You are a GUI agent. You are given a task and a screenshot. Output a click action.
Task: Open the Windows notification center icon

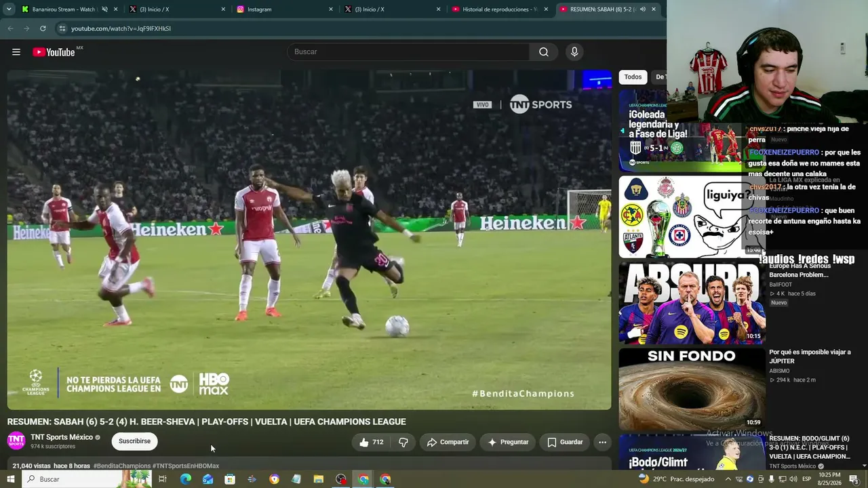click(x=854, y=479)
